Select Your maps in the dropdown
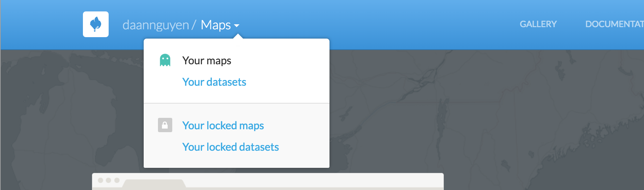Screen dimensions: 644x190 tap(207, 61)
